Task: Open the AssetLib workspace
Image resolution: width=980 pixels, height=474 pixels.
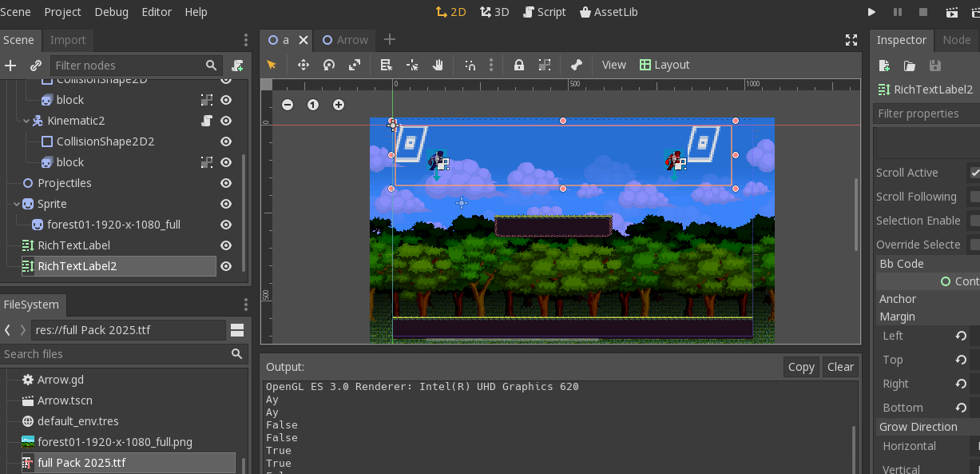Action: [609, 12]
